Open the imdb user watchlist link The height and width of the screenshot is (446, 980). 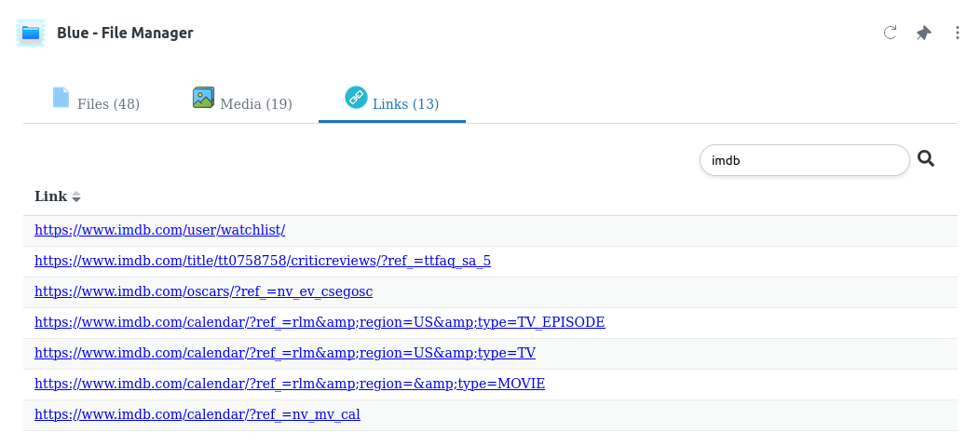click(x=160, y=230)
